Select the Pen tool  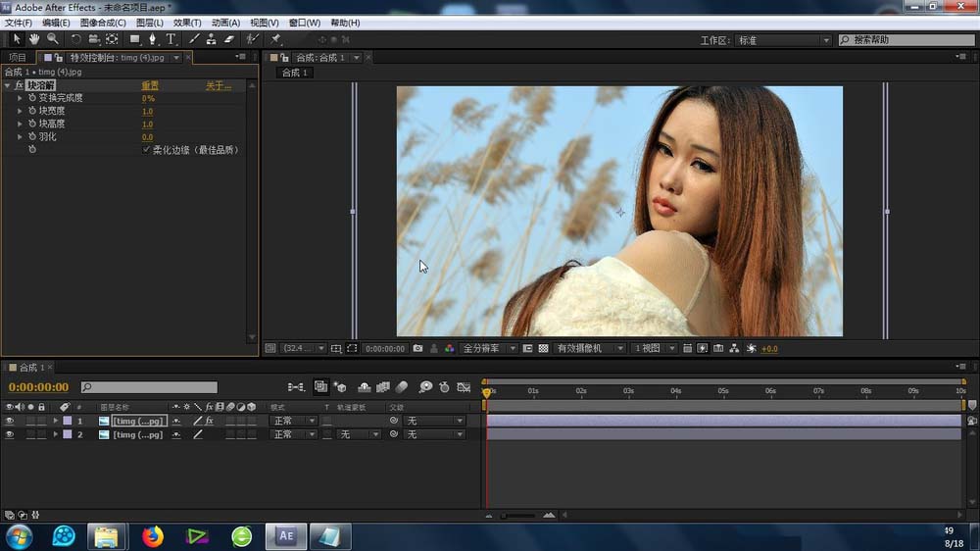[x=152, y=39]
